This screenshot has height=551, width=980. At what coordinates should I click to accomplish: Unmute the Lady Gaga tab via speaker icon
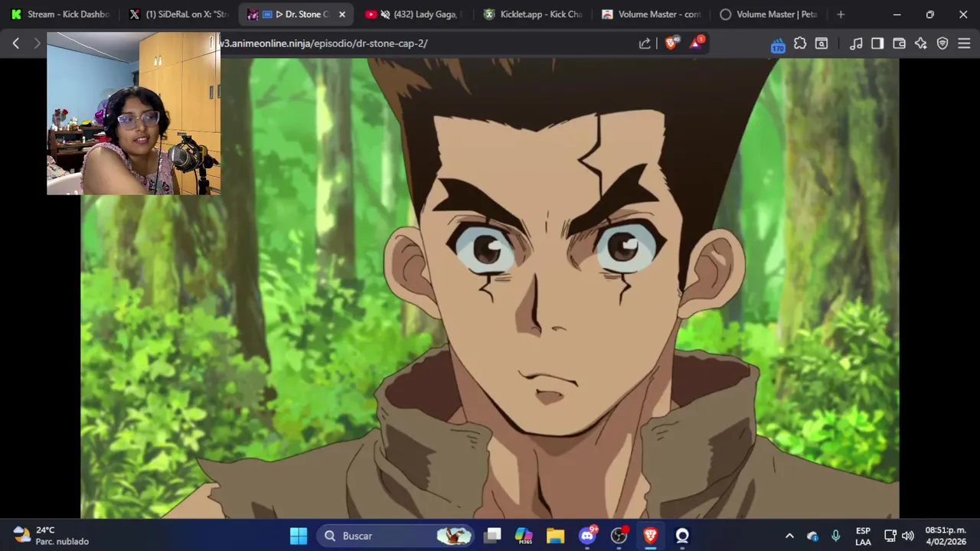coord(386,14)
